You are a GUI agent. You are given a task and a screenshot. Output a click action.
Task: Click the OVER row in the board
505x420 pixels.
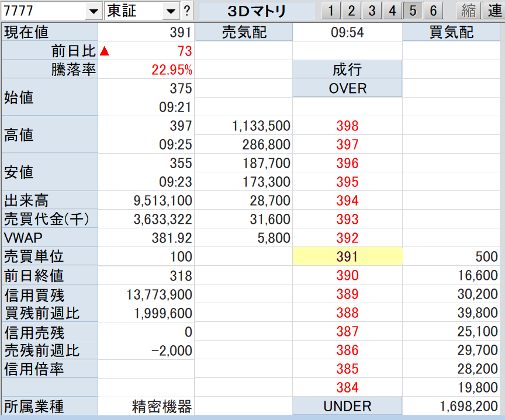point(347,88)
